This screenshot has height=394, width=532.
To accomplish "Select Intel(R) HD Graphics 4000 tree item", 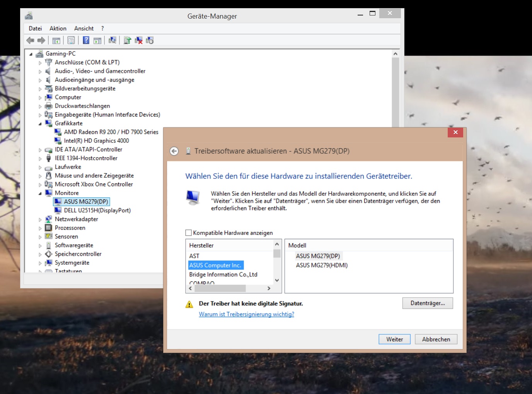I will 96,140.
